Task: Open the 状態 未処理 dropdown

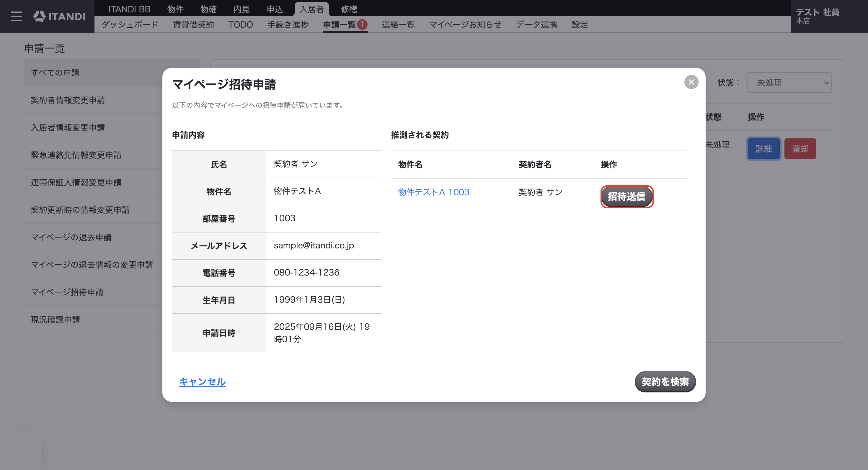Action: pyautogui.click(x=789, y=83)
